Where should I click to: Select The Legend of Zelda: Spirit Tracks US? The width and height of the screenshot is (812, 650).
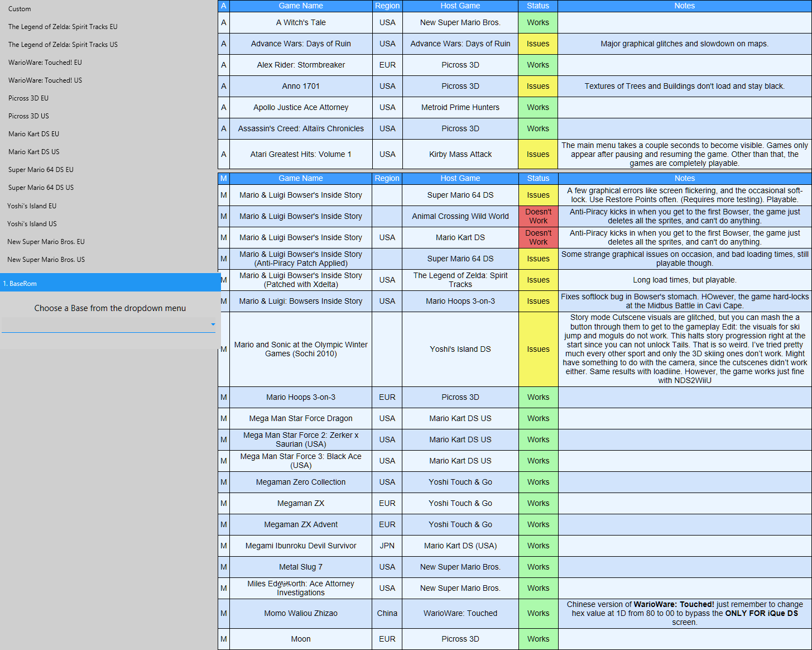[63, 45]
